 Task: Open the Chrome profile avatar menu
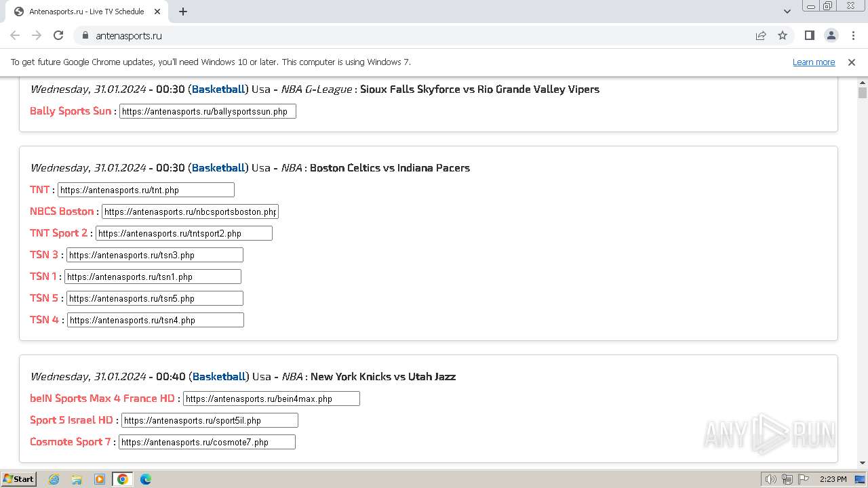pos(831,35)
